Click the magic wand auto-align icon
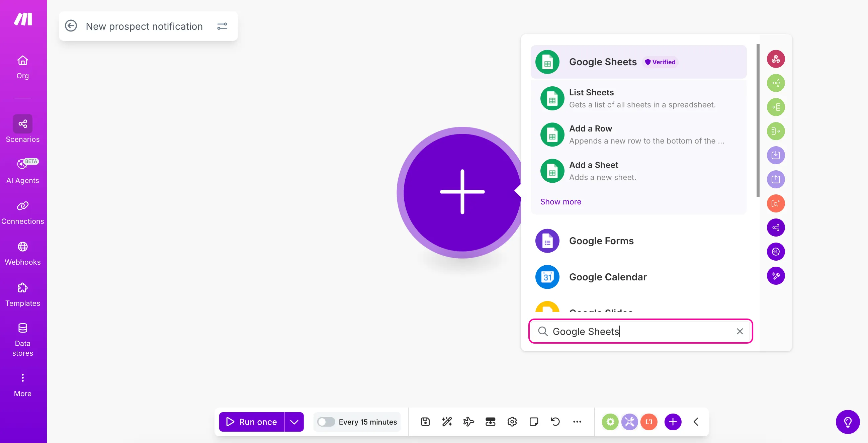This screenshot has height=443, width=868. (x=447, y=422)
